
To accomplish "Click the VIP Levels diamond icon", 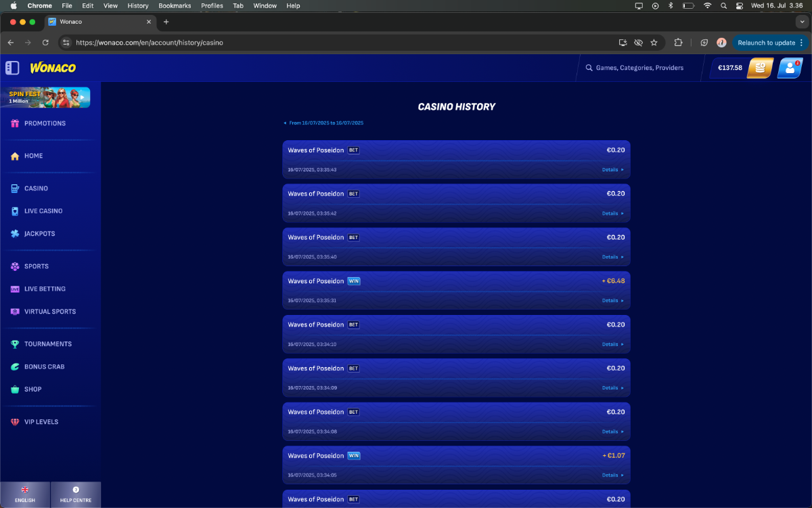I will (x=15, y=422).
